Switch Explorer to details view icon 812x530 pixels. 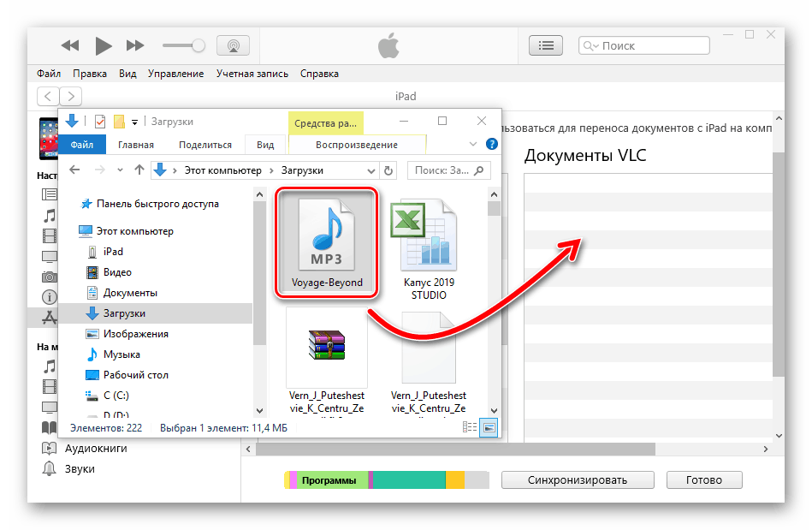point(470,427)
